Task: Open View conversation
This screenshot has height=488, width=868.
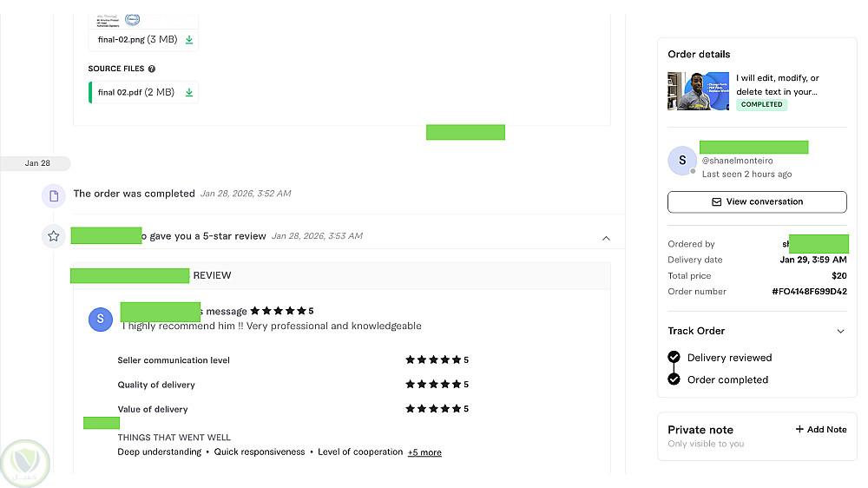Action: (757, 201)
